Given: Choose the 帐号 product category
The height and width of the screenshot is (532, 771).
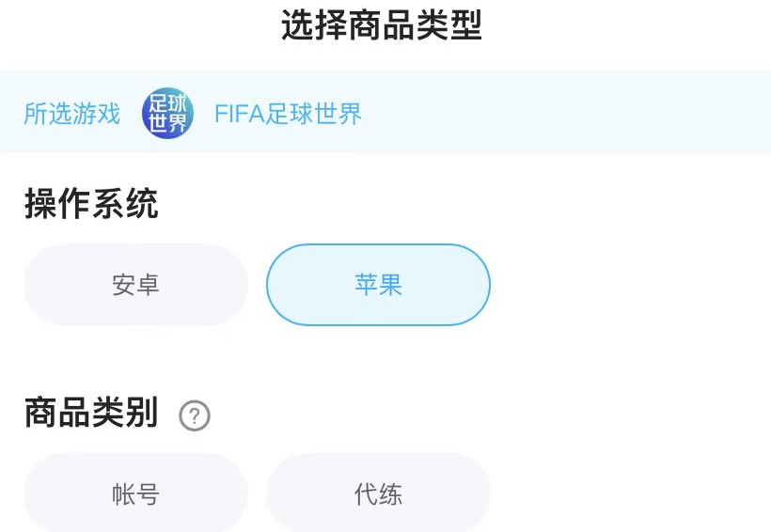Looking at the screenshot, I should click(135, 494).
